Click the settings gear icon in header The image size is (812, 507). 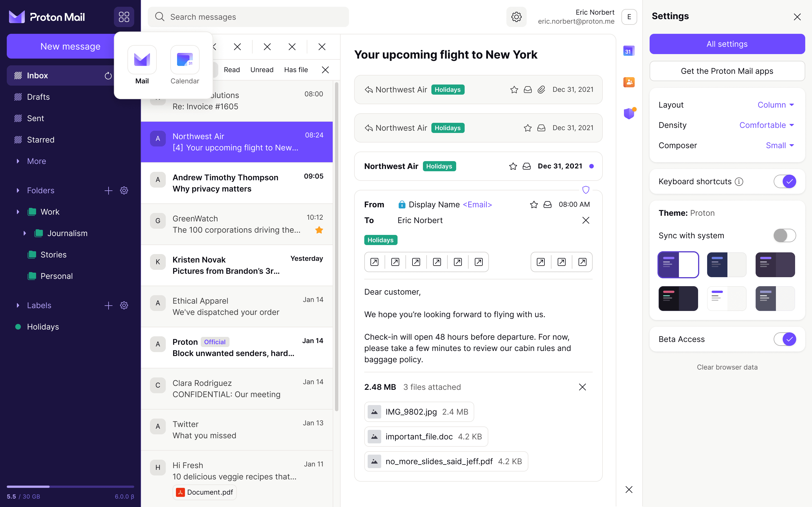516,17
